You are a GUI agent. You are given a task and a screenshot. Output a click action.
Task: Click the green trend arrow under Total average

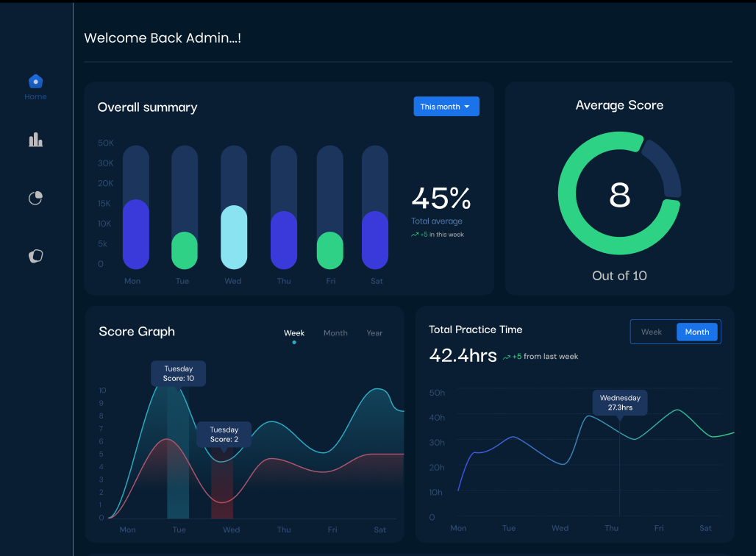[415, 235]
